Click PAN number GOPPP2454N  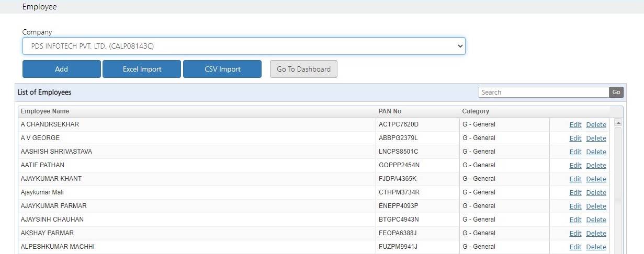tap(400, 165)
